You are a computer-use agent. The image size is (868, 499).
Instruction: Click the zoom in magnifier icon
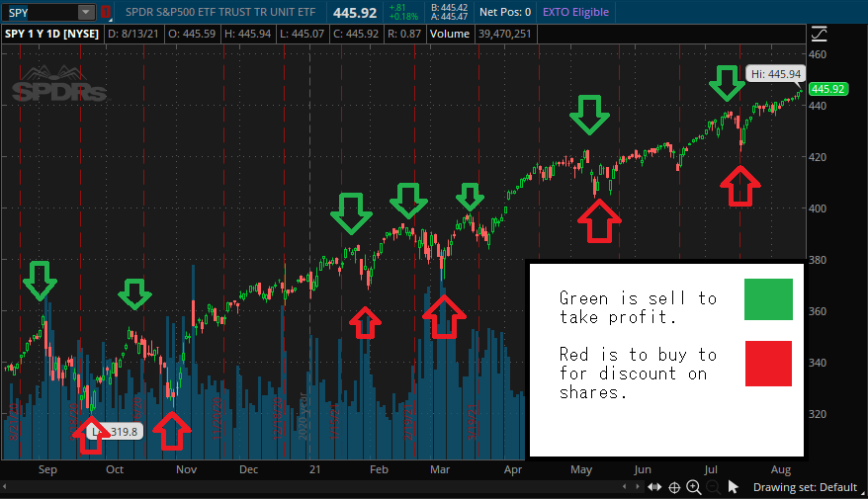point(694,487)
